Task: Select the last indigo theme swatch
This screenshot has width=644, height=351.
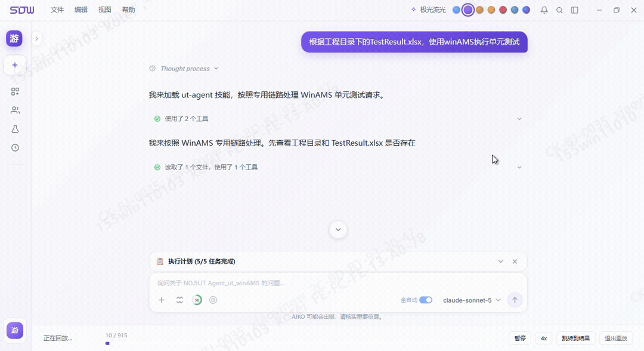Action: click(x=526, y=10)
